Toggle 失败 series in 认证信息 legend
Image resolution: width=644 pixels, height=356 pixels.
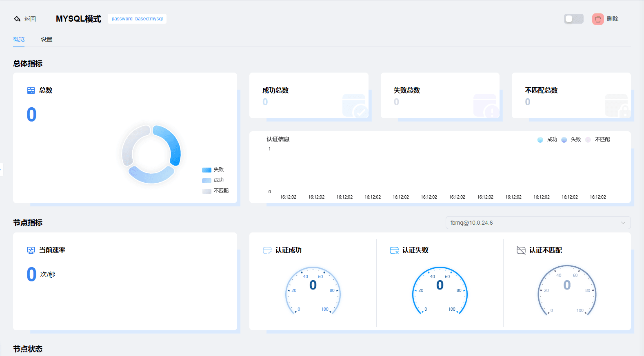[x=571, y=139]
